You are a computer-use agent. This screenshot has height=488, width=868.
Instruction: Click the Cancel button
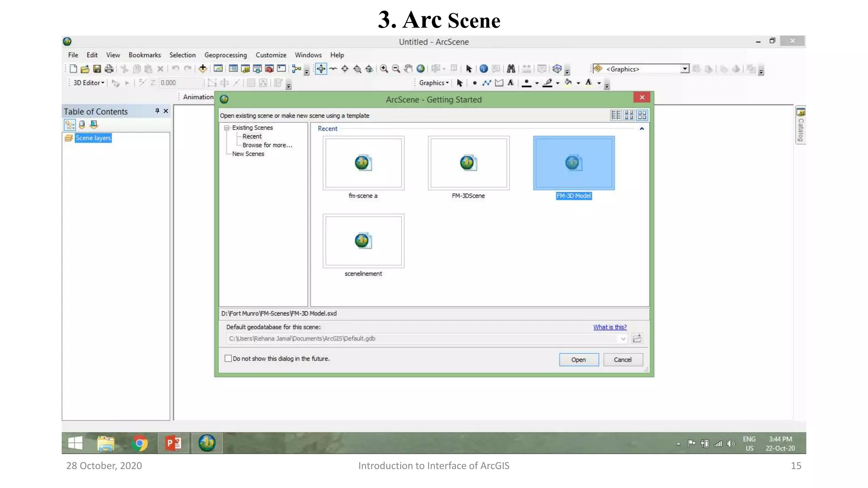tap(623, 360)
